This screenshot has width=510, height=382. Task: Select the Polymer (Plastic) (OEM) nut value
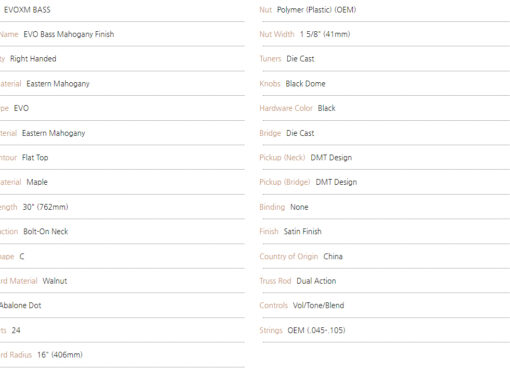(x=316, y=10)
